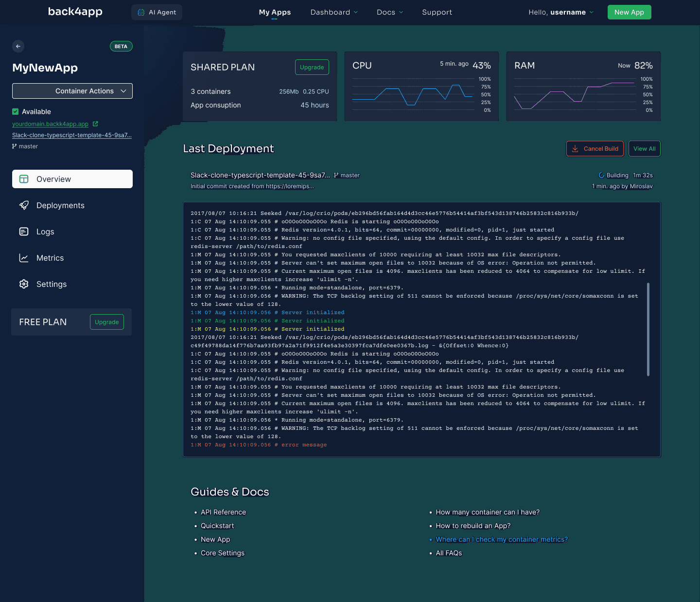Click Upgrade in the Free Plan box
Image resolution: width=700 pixels, height=602 pixels.
click(107, 322)
